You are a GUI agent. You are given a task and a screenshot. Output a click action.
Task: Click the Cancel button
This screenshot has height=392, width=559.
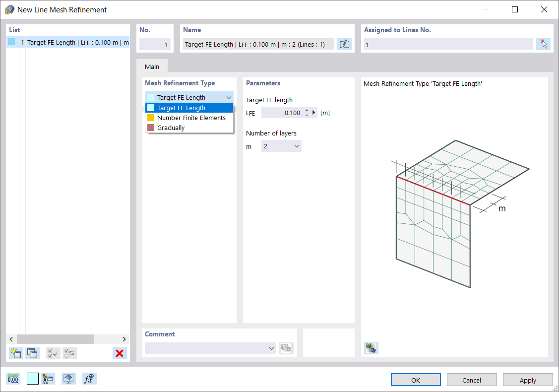[472, 380]
